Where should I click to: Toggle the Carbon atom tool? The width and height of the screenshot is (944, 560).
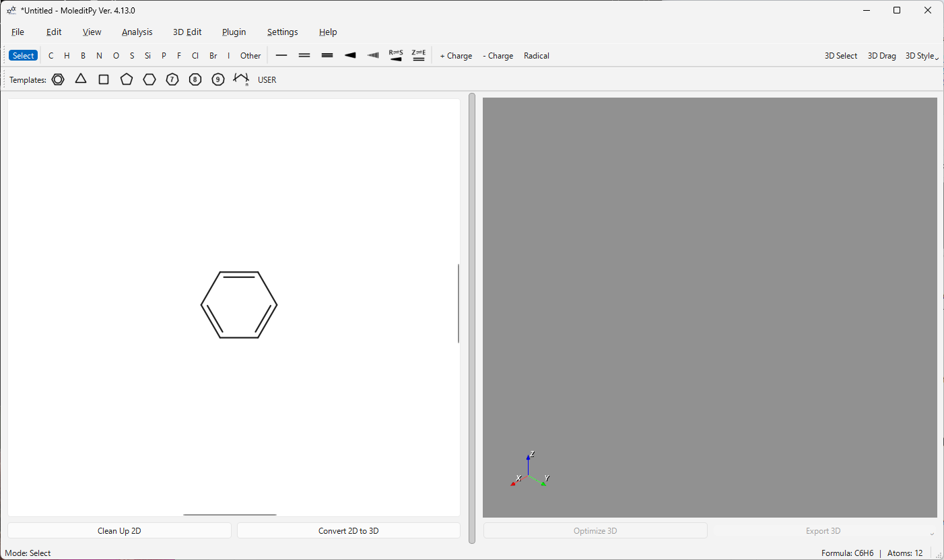(50, 56)
